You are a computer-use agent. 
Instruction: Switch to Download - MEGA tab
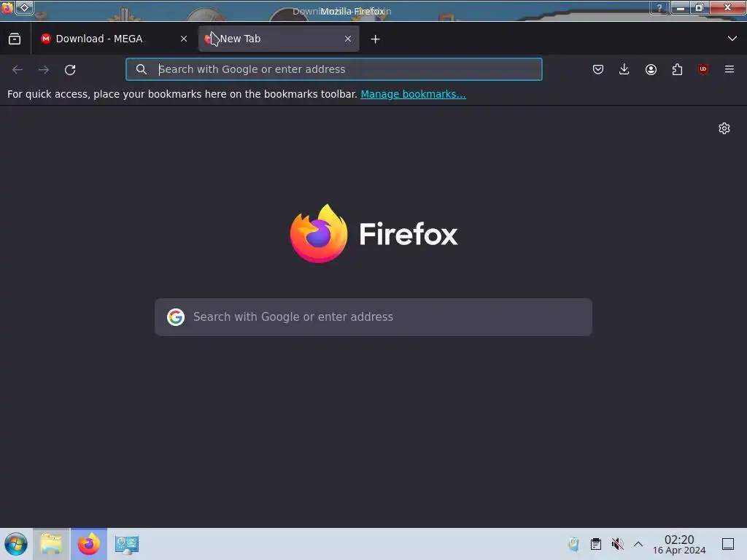coord(114,39)
